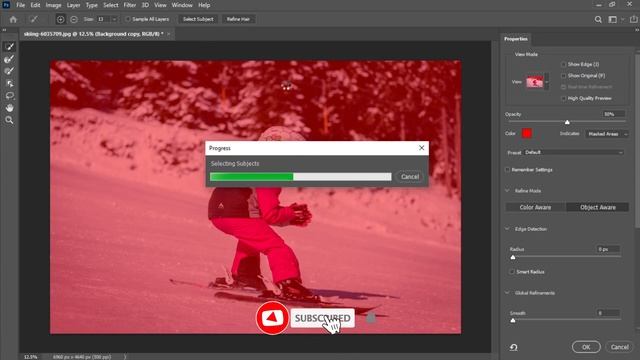
Task: Close the Progress dialog with X
Action: pos(422,148)
